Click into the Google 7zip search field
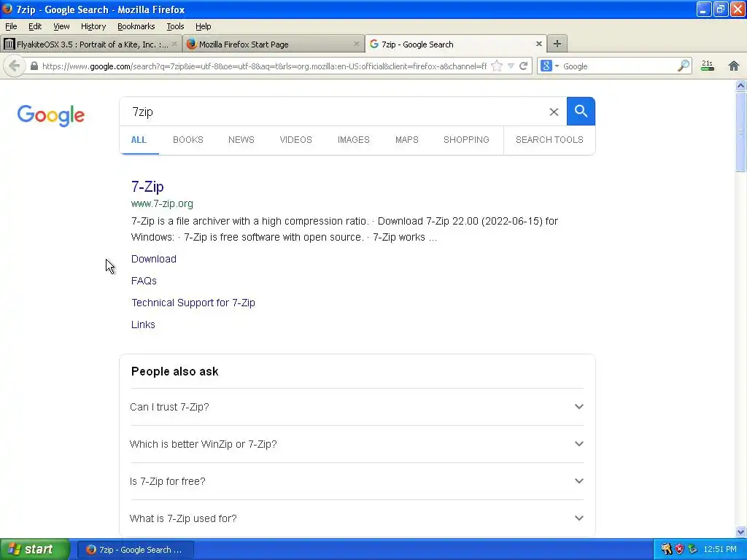This screenshot has height=560, width=747. pos(333,112)
